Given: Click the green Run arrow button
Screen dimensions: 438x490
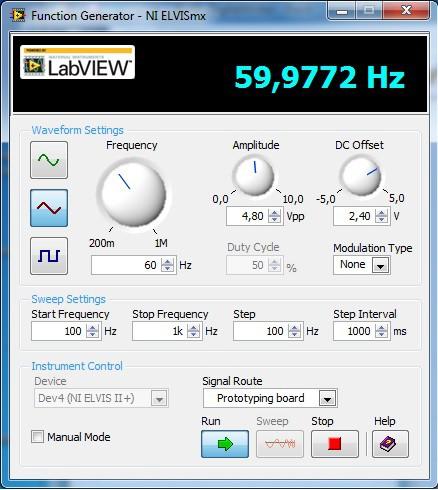Looking at the screenshot, I should (x=225, y=444).
